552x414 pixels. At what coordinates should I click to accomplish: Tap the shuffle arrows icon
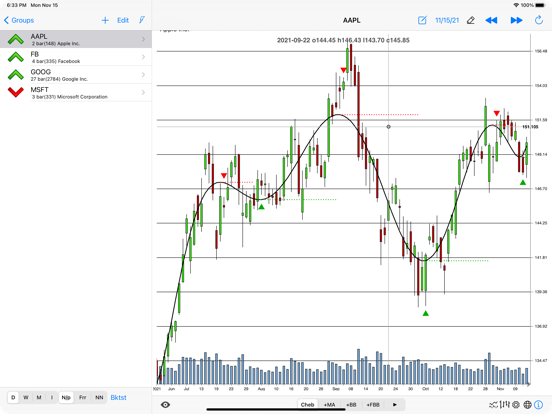(493, 405)
